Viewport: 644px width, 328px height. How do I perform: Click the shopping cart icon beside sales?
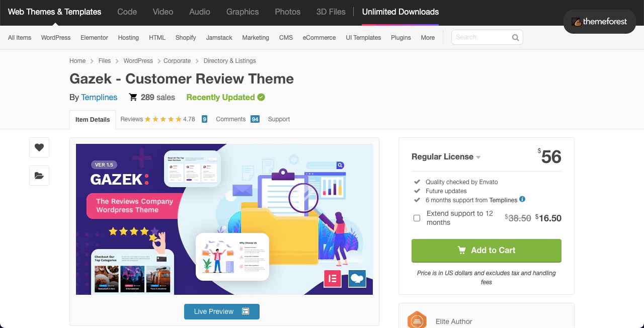pos(133,97)
